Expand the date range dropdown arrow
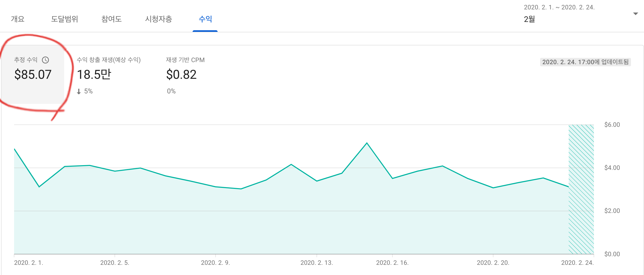Screen dimensions: 644x275 636,14
